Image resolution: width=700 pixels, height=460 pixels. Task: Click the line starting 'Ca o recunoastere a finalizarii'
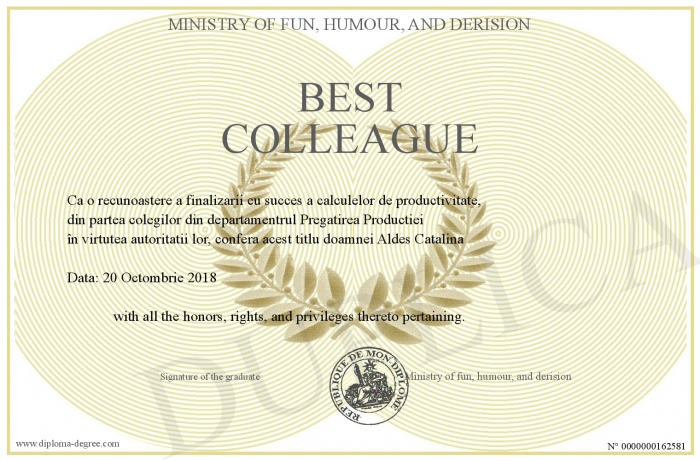click(274, 201)
